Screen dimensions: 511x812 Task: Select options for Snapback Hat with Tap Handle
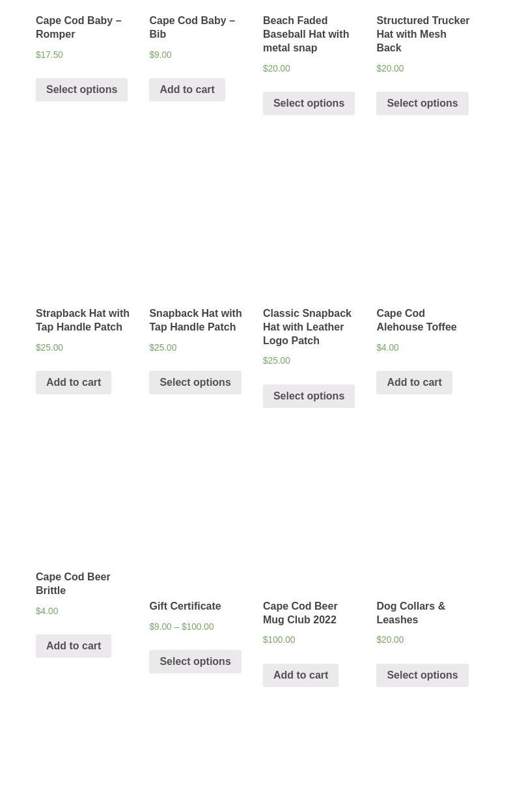pyautogui.click(x=195, y=383)
